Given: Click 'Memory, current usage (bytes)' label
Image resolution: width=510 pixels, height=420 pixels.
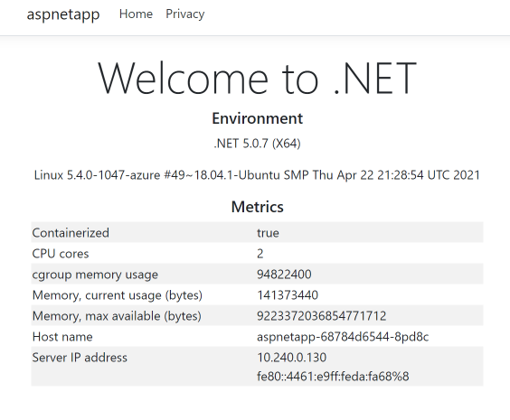Looking at the screenshot, I should pos(117,295).
